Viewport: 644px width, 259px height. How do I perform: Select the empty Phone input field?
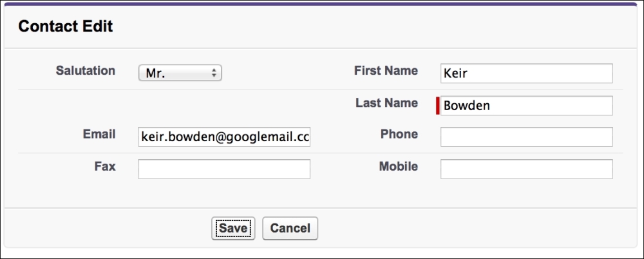pyautogui.click(x=526, y=137)
